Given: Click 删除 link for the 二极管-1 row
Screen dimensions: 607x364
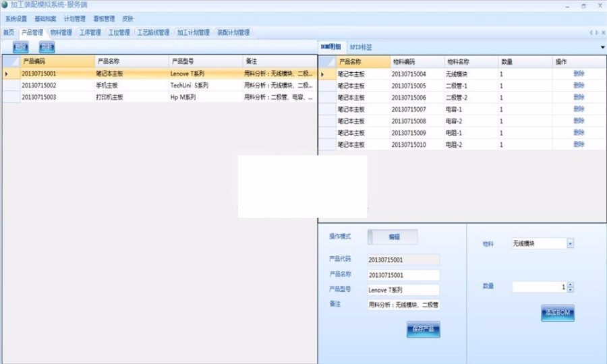Looking at the screenshot, I should point(579,86).
